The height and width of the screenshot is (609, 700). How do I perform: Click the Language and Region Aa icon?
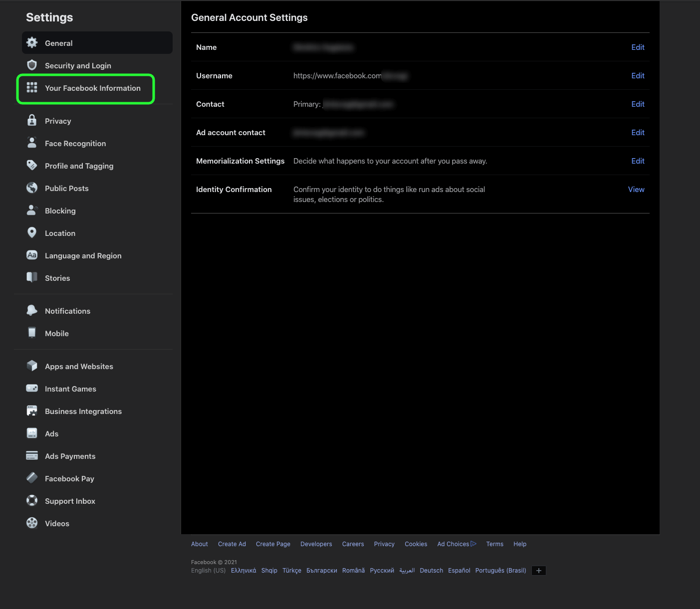point(32,255)
